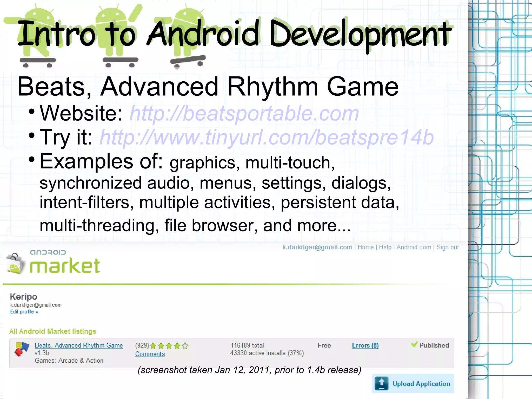This screenshot has width=532, height=399.
Task: Click the screenshot taken Jan 12, 2011 caption
Action: pos(249,370)
